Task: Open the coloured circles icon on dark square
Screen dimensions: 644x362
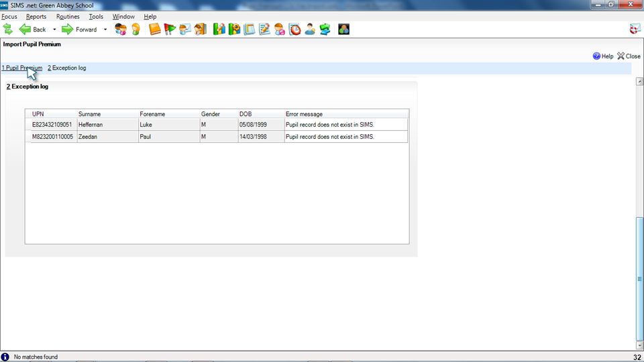Action: click(x=343, y=29)
